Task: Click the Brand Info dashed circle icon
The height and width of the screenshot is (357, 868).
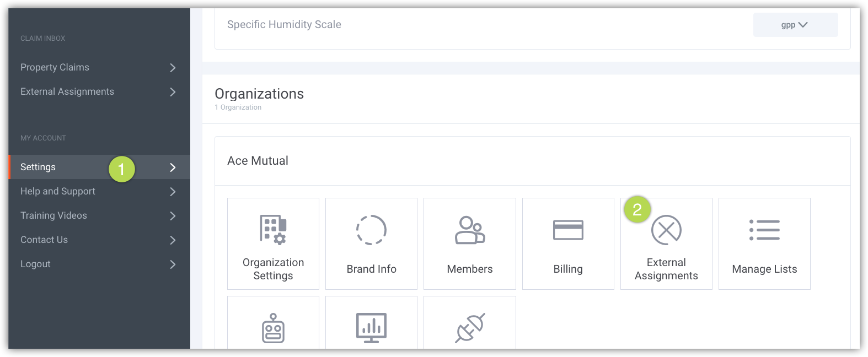Action: [x=371, y=230]
